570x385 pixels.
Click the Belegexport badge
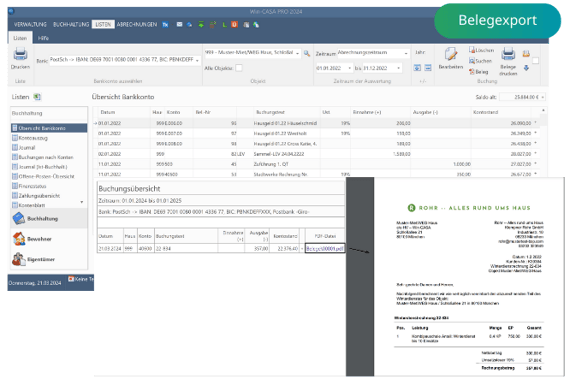[497, 20]
